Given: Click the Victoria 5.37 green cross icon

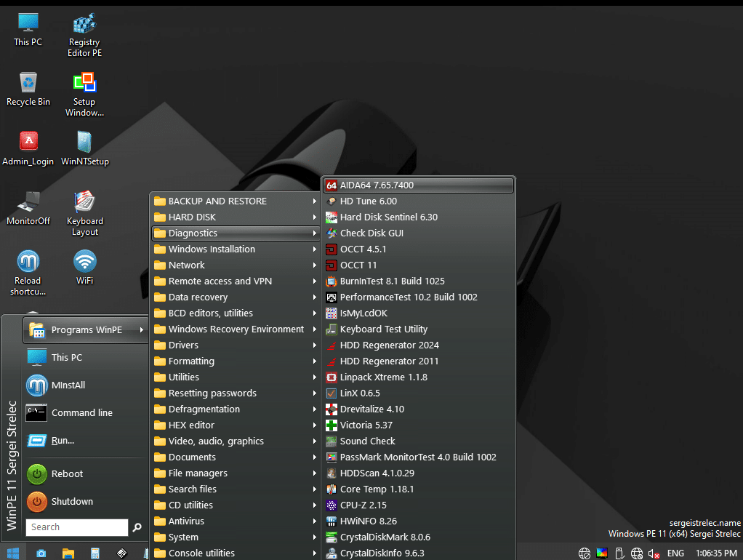Looking at the screenshot, I should coord(332,425).
